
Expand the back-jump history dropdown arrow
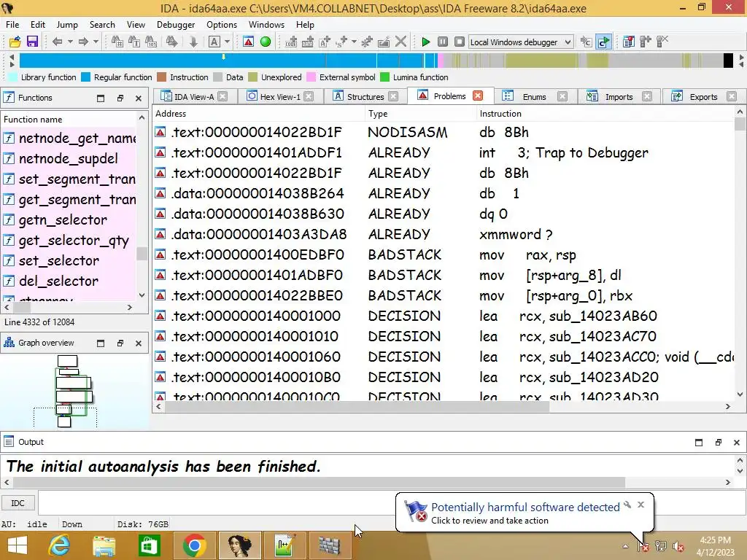pos(70,42)
